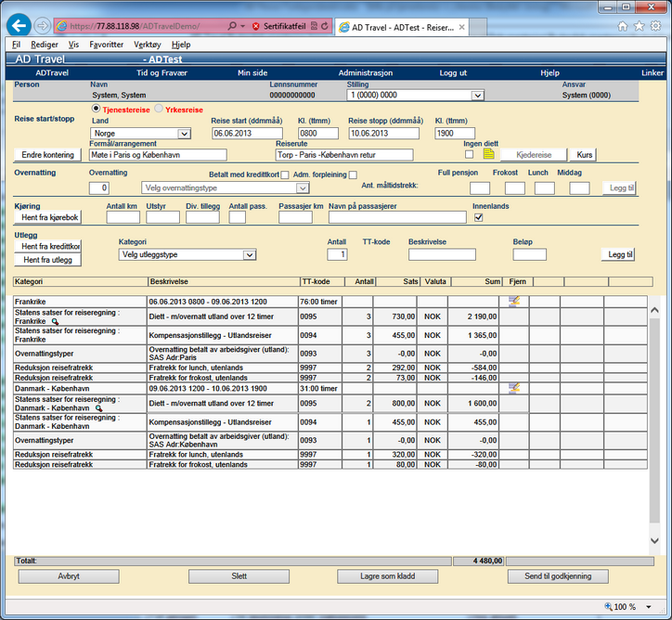672x620 pixels.
Task: Select the Yrkesreise radio button
Action: click(159, 109)
